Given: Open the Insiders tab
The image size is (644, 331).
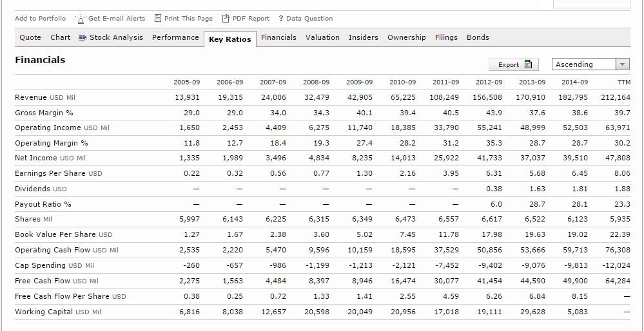Looking at the screenshot, I should click(364, 37).
